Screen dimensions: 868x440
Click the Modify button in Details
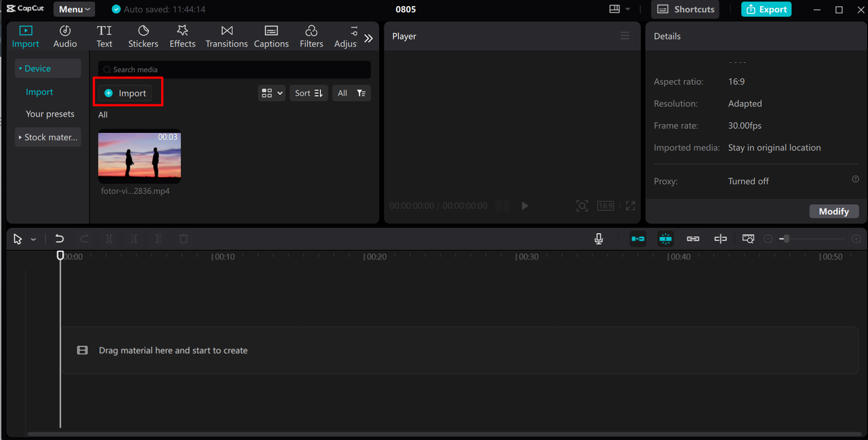pos(834,212)
